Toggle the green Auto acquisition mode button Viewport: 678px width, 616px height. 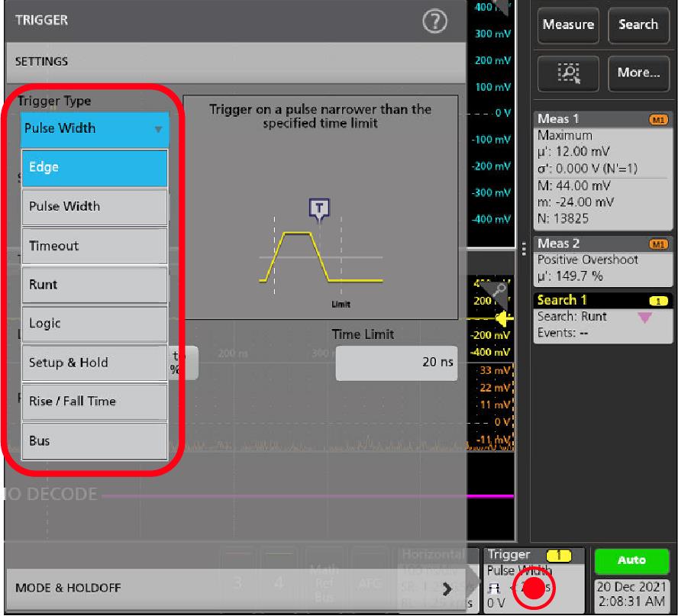click(631, 560)
